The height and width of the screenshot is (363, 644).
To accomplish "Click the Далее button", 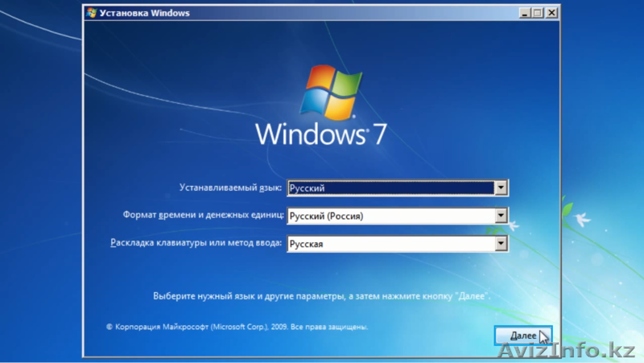I will (521, 334).
